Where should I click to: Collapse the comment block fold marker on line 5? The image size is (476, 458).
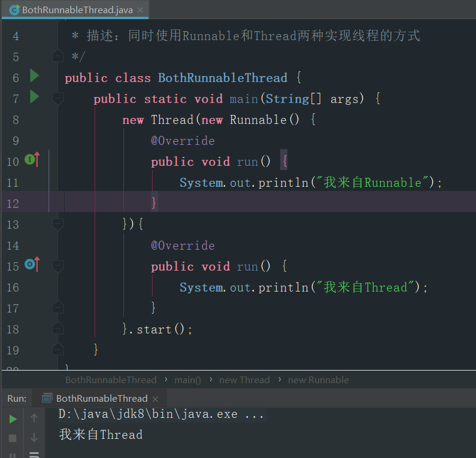(58, 56)
